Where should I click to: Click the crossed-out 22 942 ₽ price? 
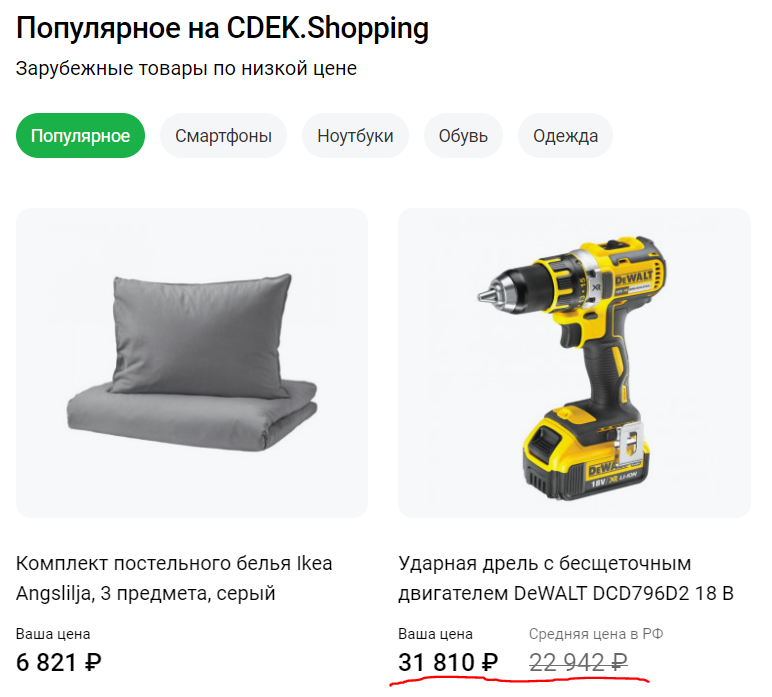point(578,662)
